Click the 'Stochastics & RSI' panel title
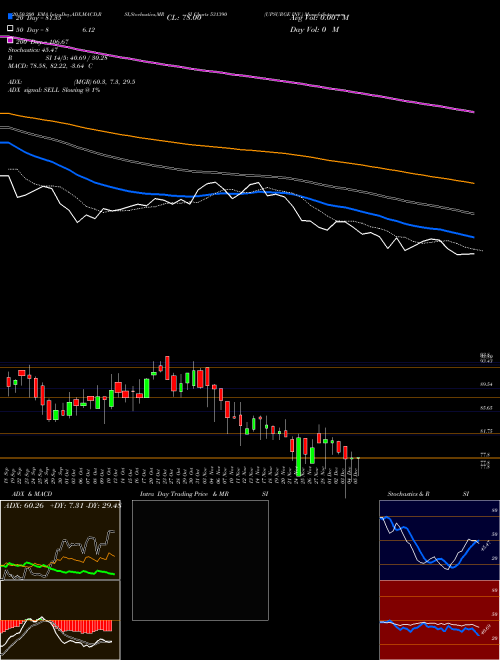Image resolution: width=500 pixels, height=660 pixels. click(428, 494)
